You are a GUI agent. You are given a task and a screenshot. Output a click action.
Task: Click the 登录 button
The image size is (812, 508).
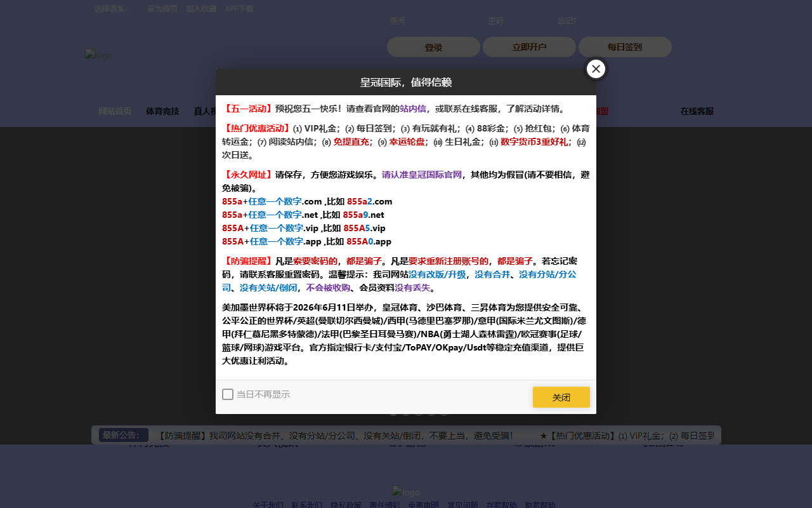(433, 47)
